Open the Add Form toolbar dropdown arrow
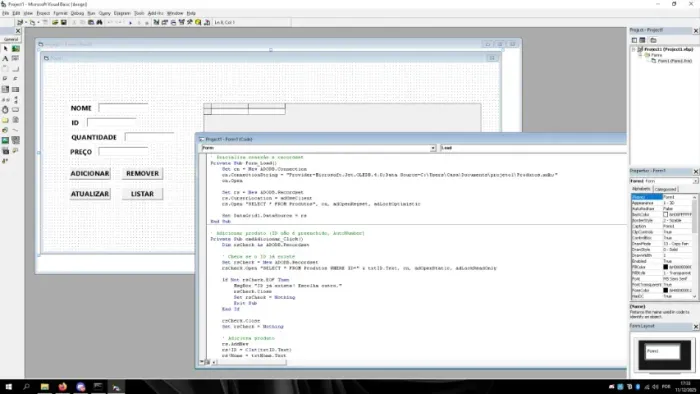The image size is (700, 394). pyautogui.click(x=38, y=22)
